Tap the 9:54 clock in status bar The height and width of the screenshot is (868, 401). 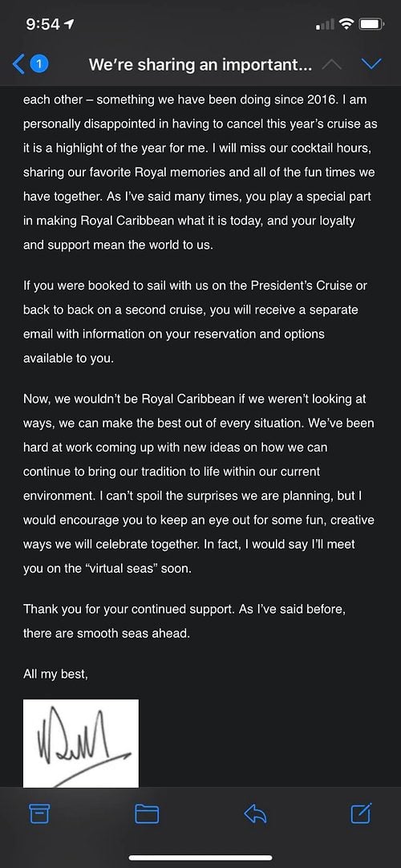tap(43, 24)
